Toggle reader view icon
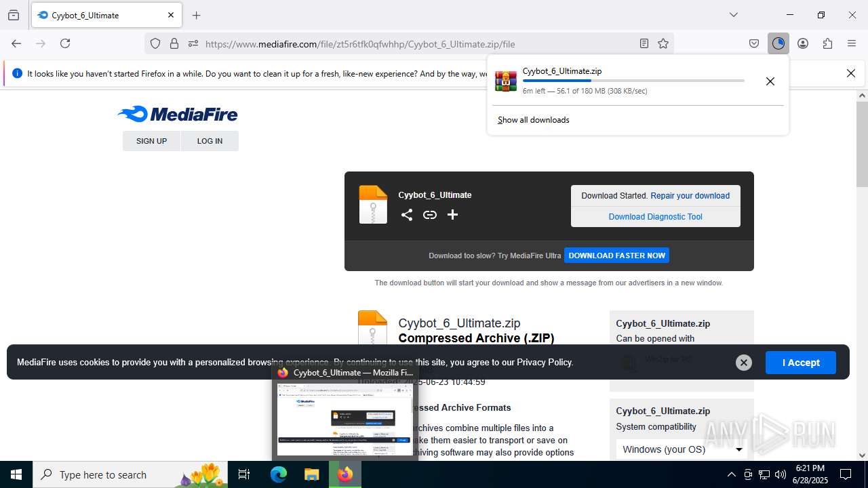868x488 pixels. [x=644, y=43]
